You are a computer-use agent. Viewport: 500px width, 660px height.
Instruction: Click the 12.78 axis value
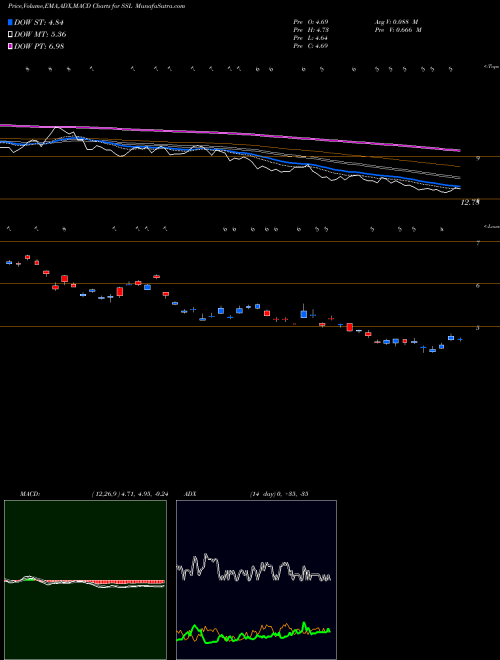pos(470,202)
